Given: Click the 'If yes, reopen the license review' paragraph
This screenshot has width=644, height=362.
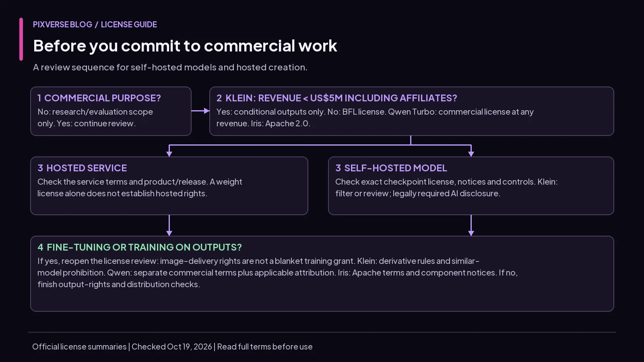Looking at the screenshot, I should point(278,273).
